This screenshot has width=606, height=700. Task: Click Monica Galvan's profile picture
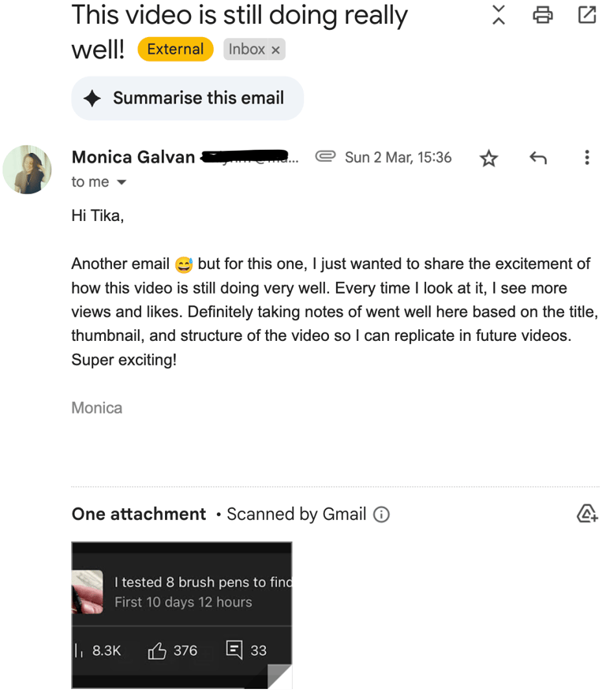(28, 169)
